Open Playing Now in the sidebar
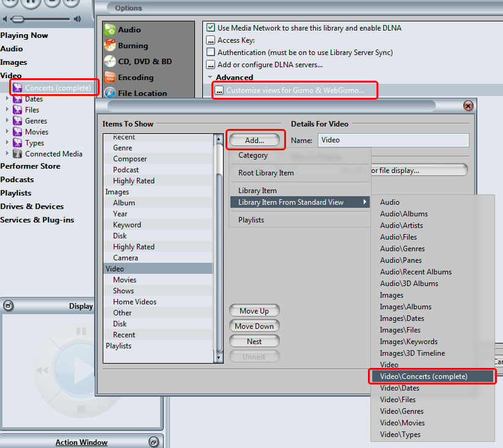This screenshot has height=448, width=503. pyautogui.click(x=24, y=35)
